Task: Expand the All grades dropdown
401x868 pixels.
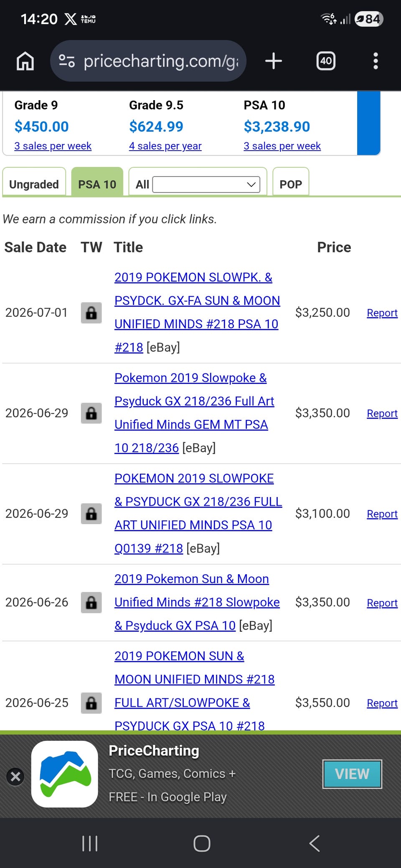Action: tap(206, 184)
